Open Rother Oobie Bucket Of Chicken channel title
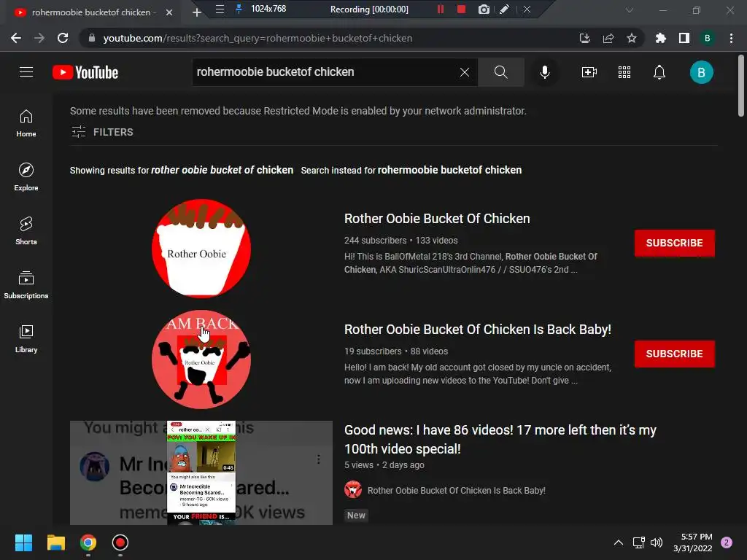747x560 pixels. tap(437, 219)
